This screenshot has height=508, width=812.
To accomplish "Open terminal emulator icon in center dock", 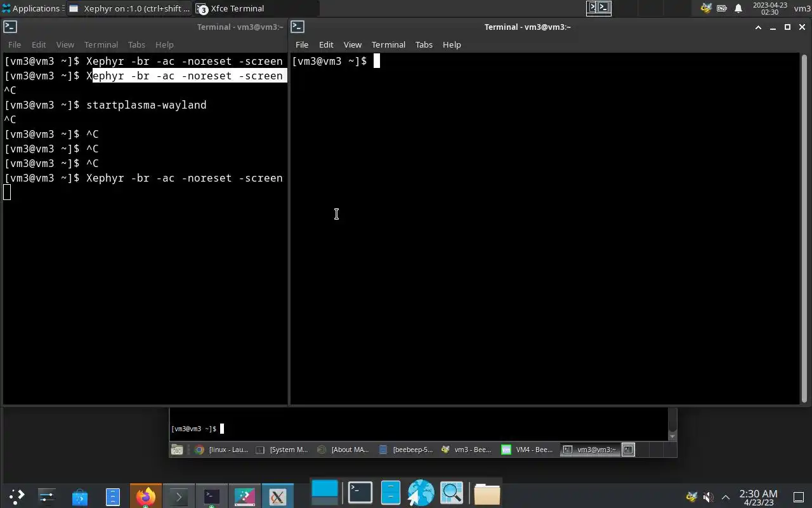I will pyautogui.click(x=360, y=492).
